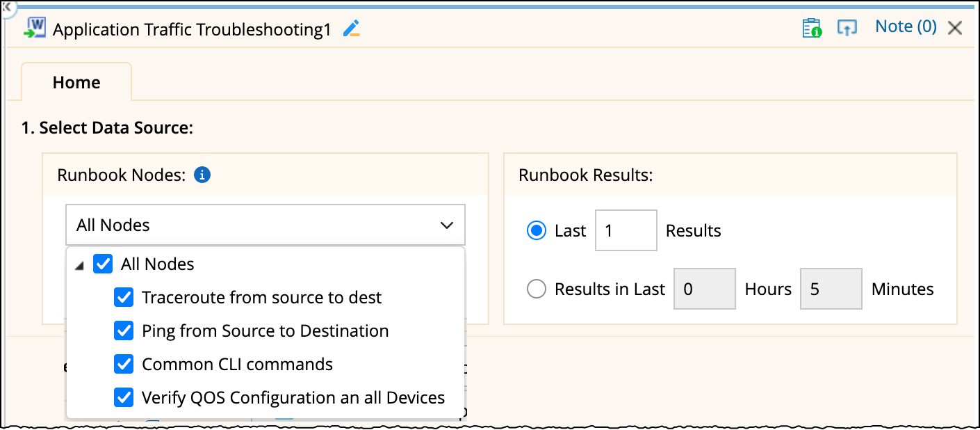Click the Word export icon beside the title
This screenshot has width=980, height=430.
point(35,28)
